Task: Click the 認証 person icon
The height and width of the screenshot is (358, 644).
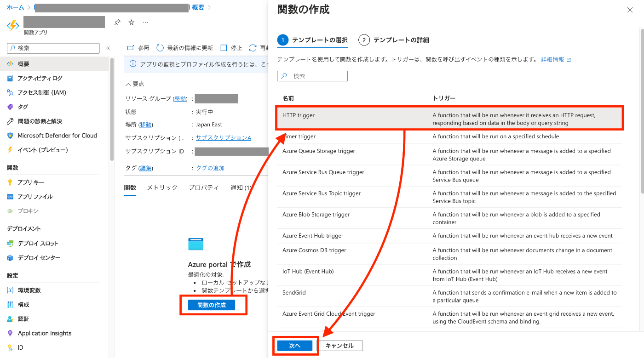Action: pyautogui.click(x=10, y=319)
